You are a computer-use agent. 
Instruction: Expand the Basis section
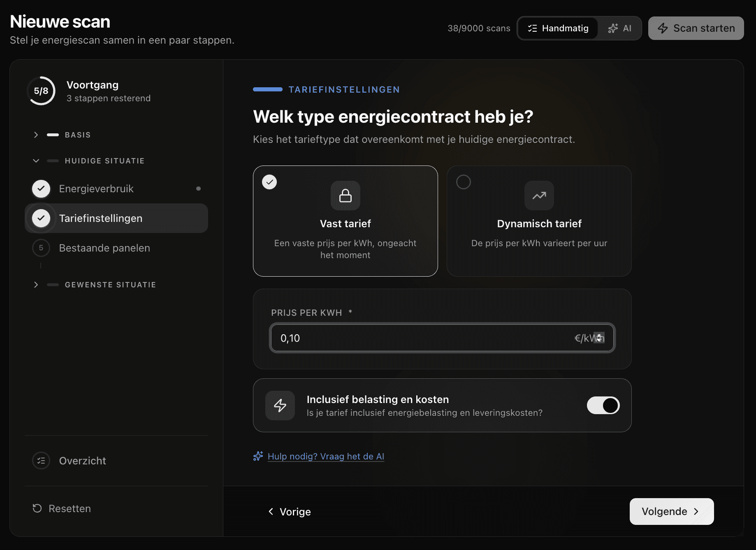click(x=36, y=135)
